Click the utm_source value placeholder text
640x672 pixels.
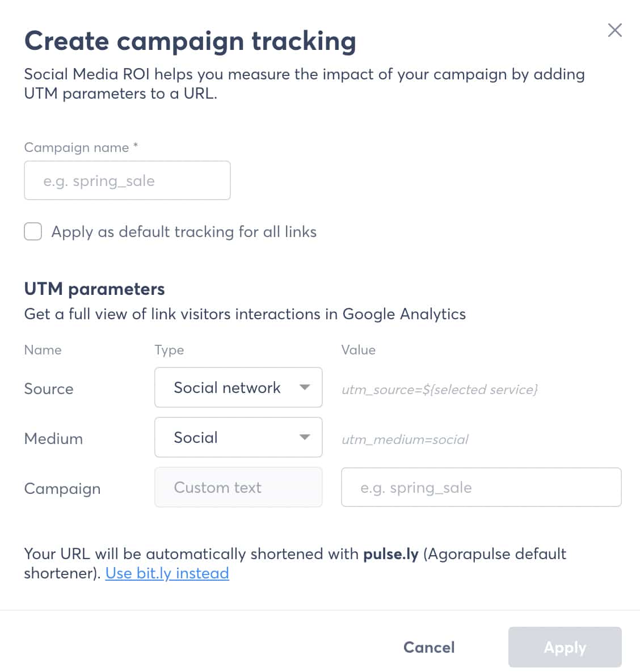[439, 390]
